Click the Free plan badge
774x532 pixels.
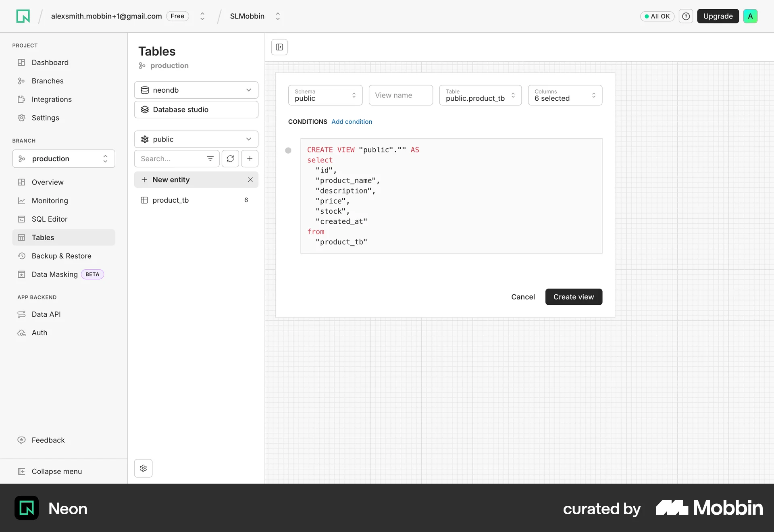177,16
